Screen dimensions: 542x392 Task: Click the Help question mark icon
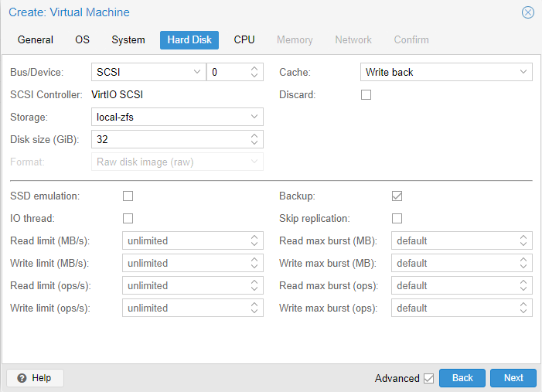pyautogui.click(x=22, y=378)
